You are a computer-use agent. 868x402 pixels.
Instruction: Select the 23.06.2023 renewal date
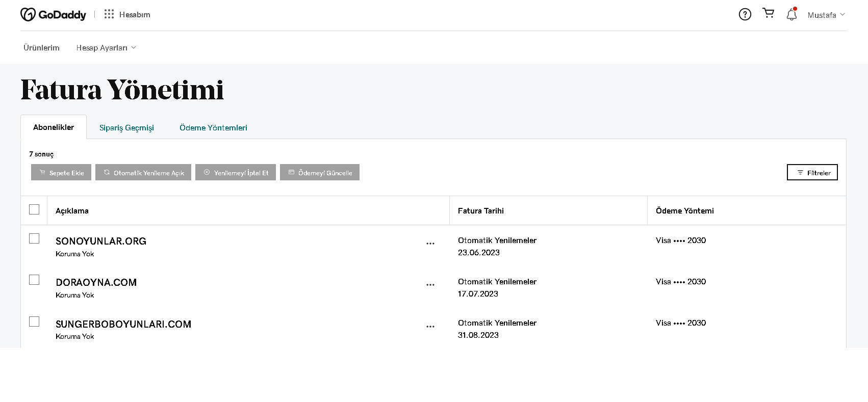479,253
